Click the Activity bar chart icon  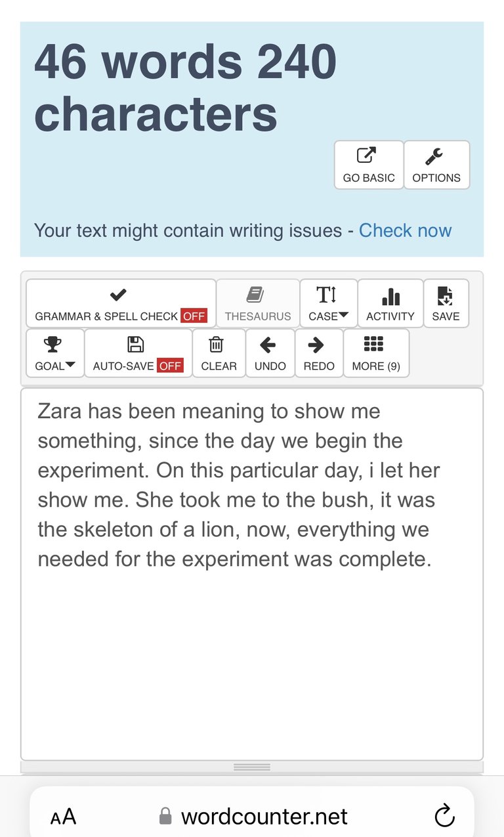390,296
